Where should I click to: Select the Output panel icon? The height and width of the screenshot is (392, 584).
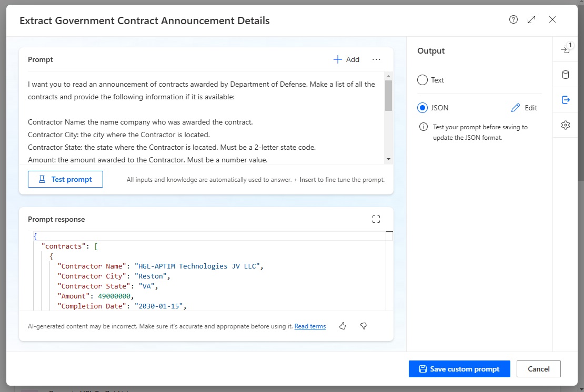click(565, 99)
